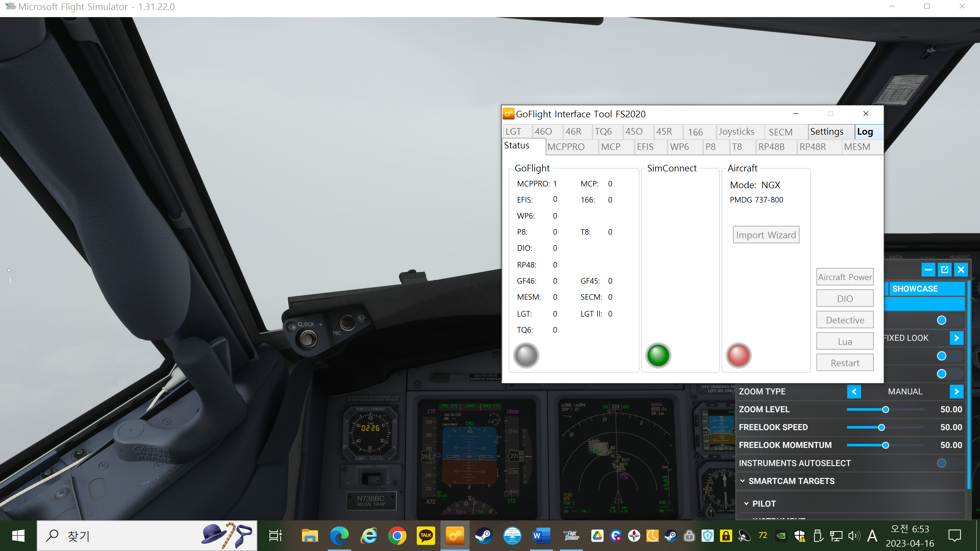Adjust the FREELOOK MOMENTUM slider
The image size is (980, 551).
click(x=885, y=445)
